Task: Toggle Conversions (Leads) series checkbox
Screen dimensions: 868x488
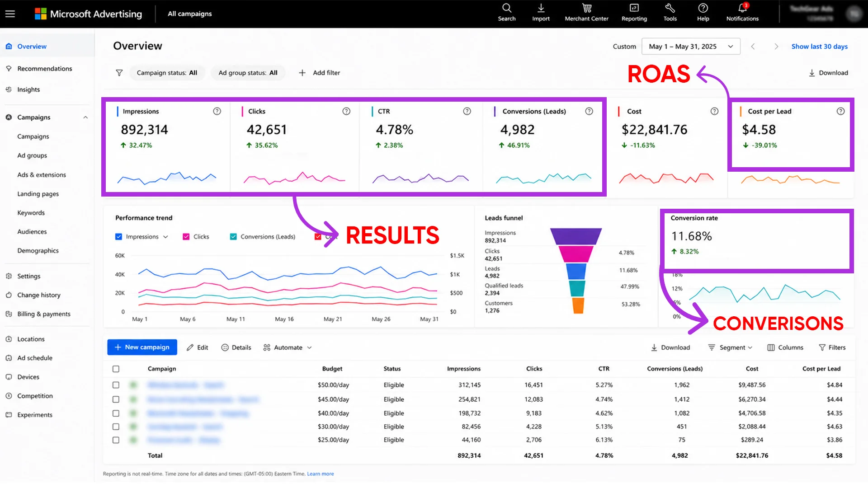Action: (233, 237)
